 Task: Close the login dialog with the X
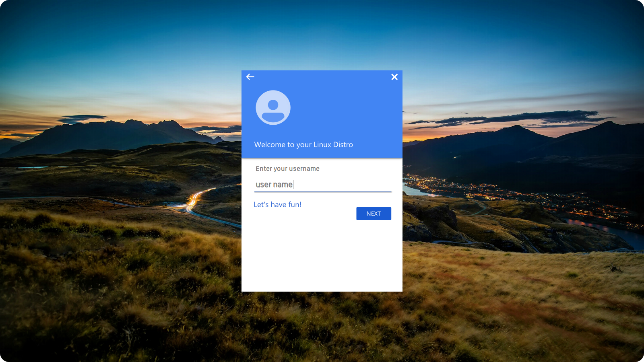pyautogui.click(x=394, y=77)
